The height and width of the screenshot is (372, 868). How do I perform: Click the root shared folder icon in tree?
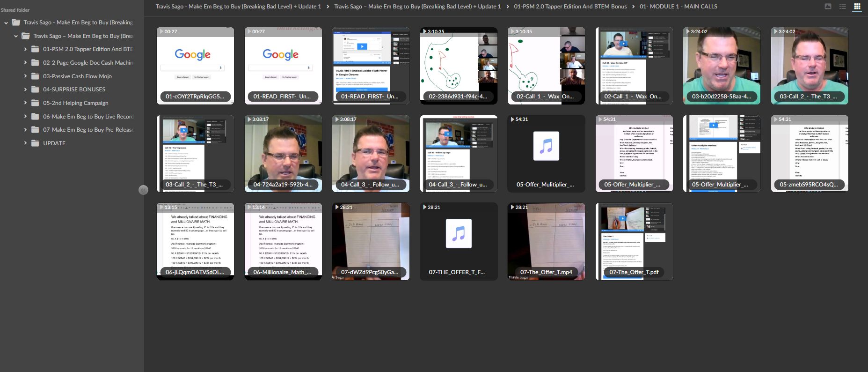pyautogui.click(x=16, y=22)
